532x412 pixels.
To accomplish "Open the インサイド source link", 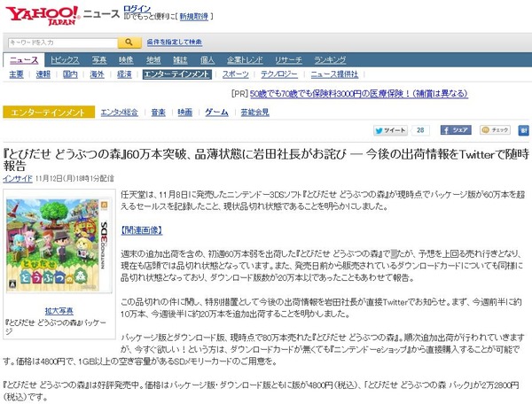I will 18,178.
